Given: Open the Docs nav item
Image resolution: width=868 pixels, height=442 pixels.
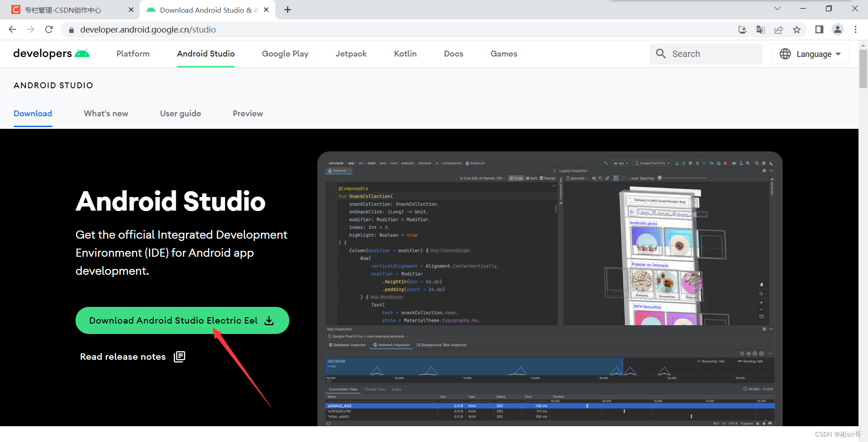Looking at the screenshot, I should (453, 54).
